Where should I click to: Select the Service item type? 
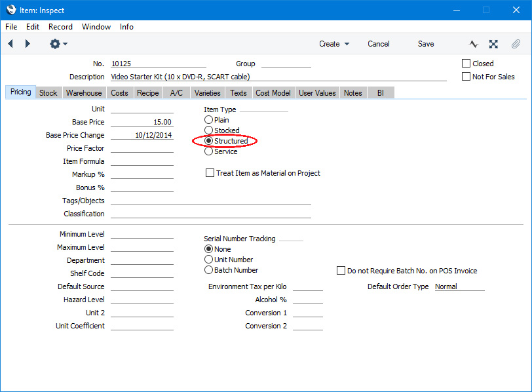click(208, 151)
